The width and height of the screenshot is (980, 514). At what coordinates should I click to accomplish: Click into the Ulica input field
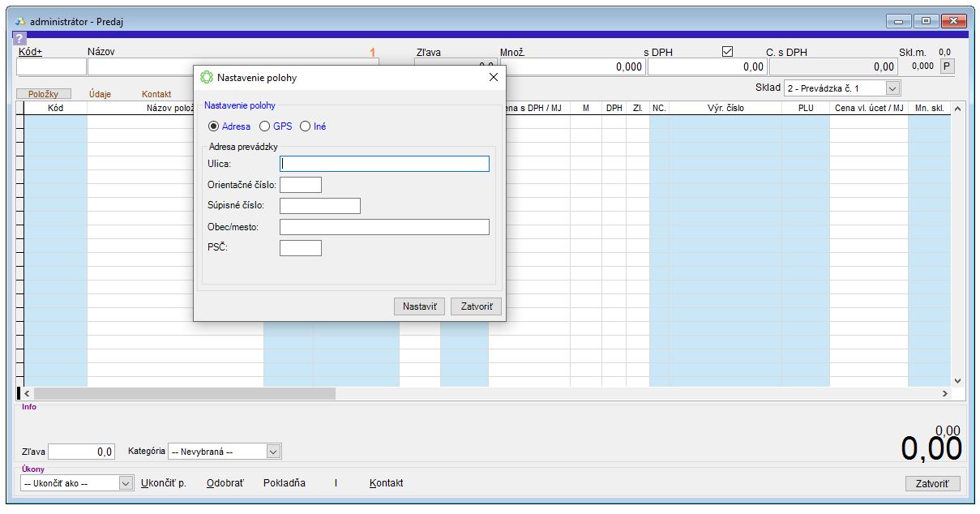tap(384, 164)
